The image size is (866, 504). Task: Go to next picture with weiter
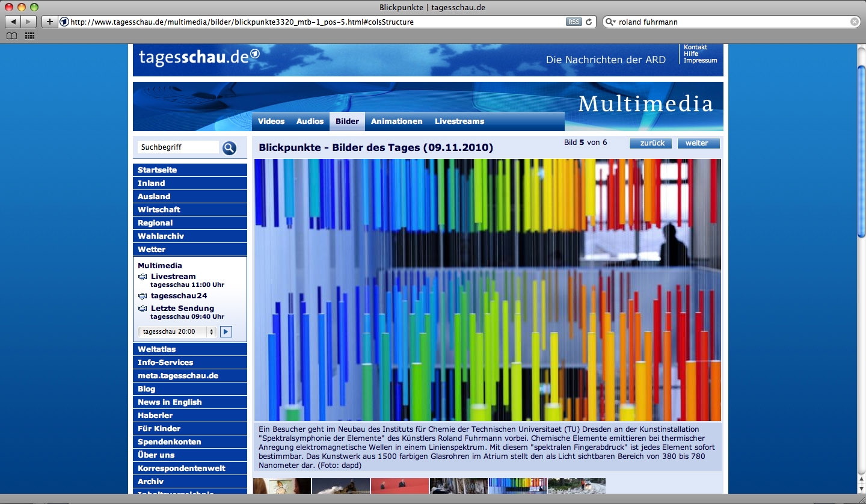pos(698,143)
